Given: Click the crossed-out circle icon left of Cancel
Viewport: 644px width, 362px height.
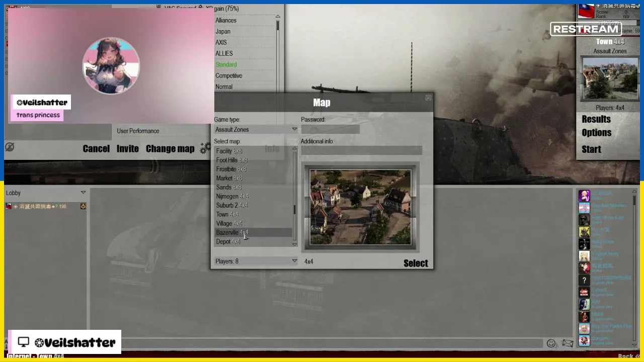Looking at the screenshot, I should [x=10, y=147].
